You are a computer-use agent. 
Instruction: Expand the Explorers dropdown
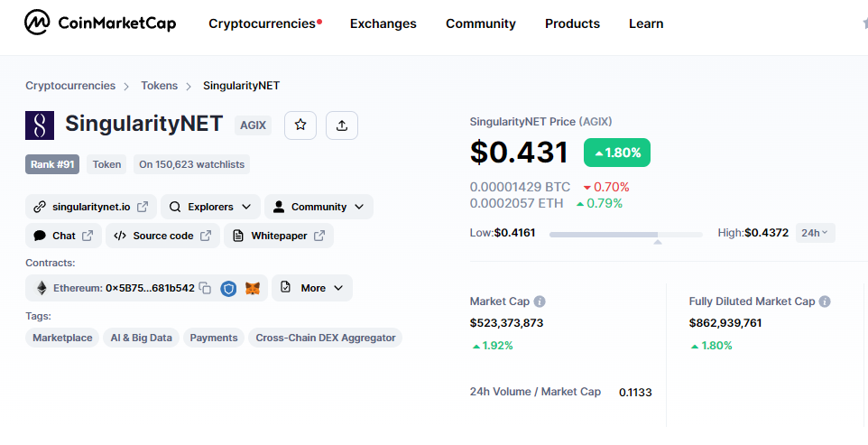tap(210, 207)
